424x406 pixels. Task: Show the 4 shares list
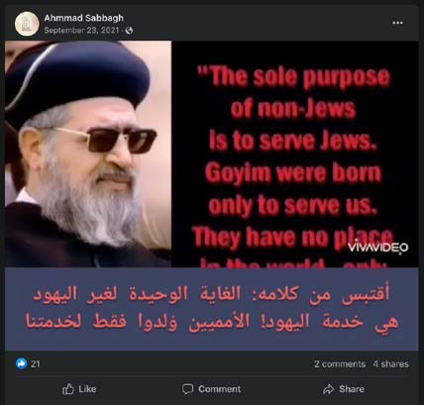(391, 364)
